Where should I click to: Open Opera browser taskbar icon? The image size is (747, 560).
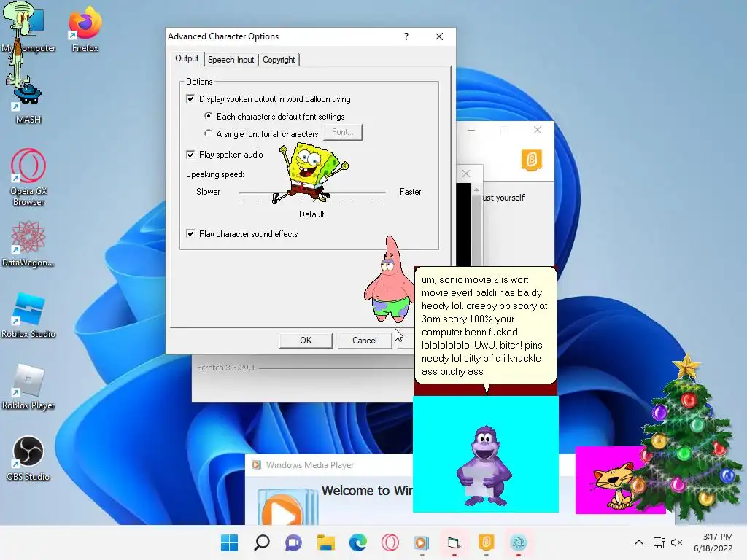[390, 542]
